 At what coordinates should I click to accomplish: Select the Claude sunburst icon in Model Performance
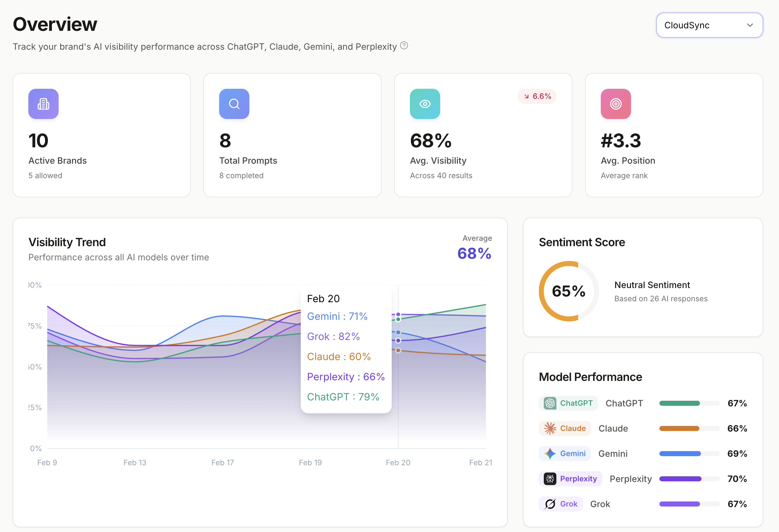(x=550, y=428)
